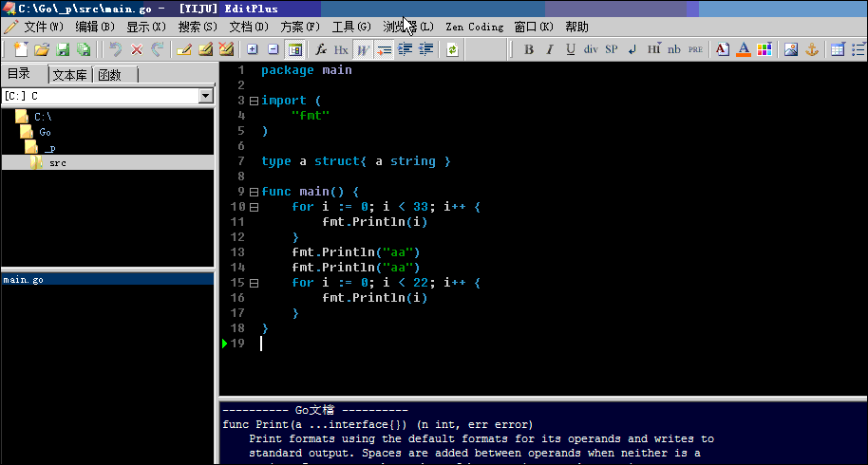Image resolution: width=868 pixels, height=465 pixels.
Task: Switch to the 函数 tab
Action: click(109, 75)
